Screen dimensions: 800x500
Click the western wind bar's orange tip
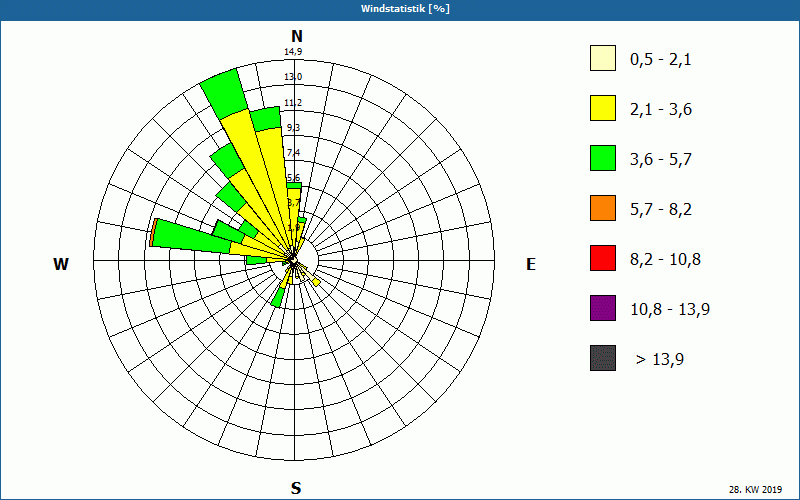coord(153,233)
